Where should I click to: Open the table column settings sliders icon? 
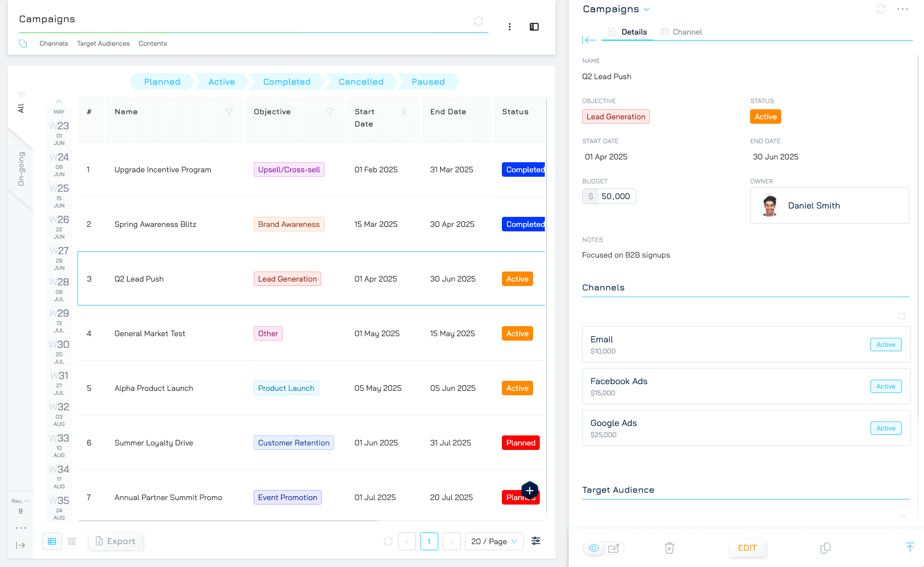536,541
